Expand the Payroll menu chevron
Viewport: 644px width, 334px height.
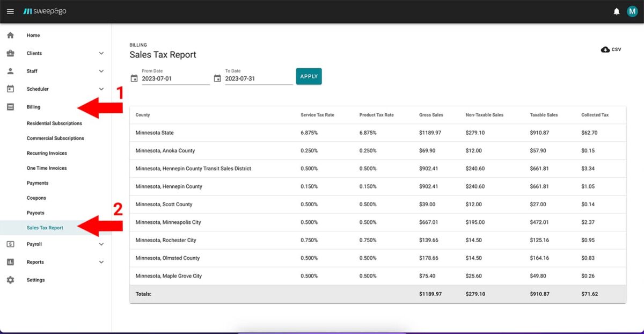101,244
